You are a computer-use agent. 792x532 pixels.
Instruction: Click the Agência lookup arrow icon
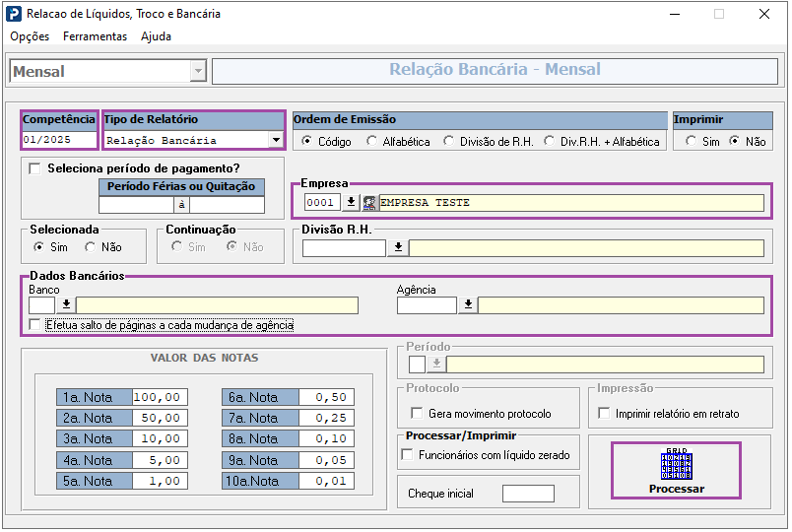click(x=468, y=305)
